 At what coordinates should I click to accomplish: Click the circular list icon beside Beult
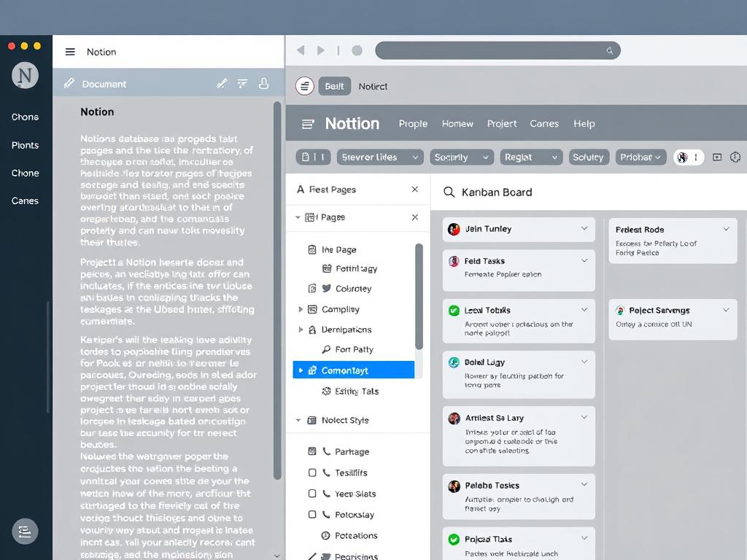[x=305, y=86]
